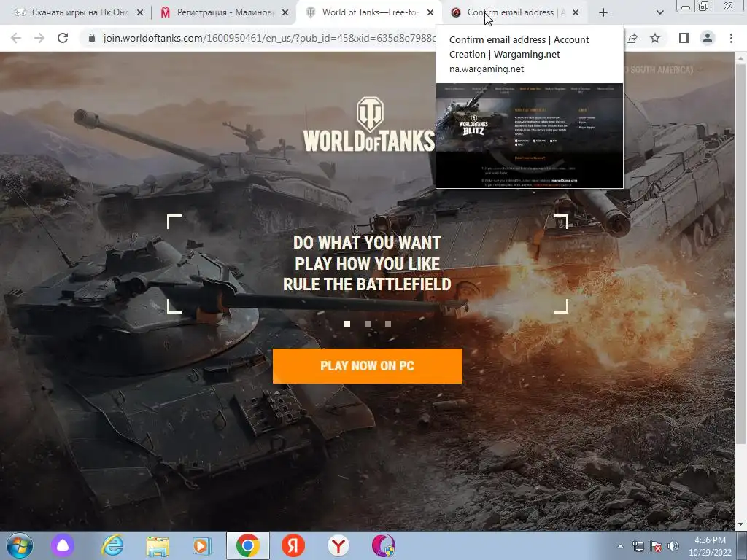Go back to the previous page
This screenshot has width=747, height=560.
point(16,38)
